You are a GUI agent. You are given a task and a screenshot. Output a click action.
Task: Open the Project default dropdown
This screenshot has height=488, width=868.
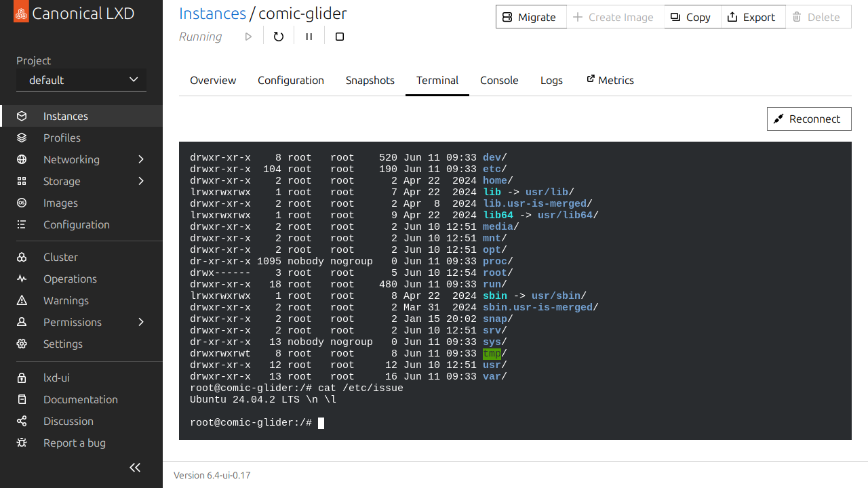point(81,80)
